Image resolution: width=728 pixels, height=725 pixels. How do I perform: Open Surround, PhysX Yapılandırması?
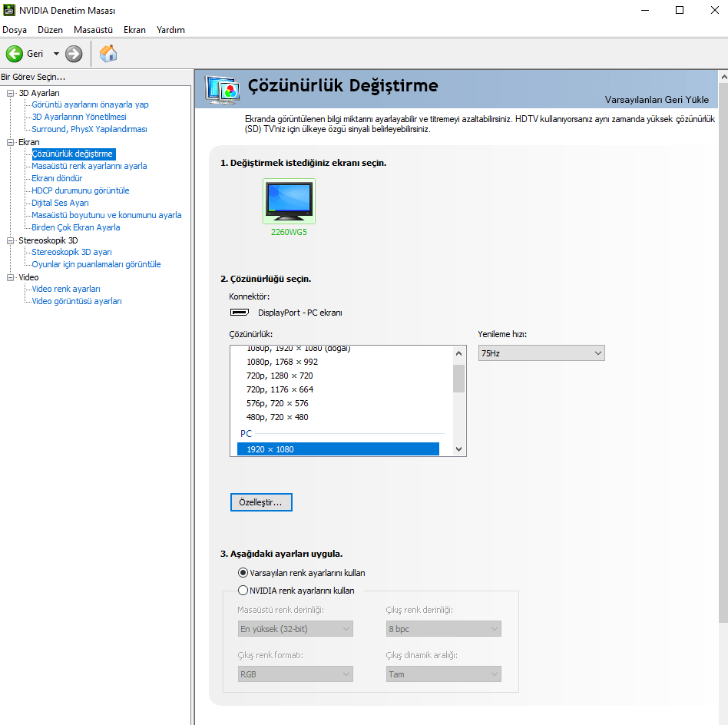(89, 129)
